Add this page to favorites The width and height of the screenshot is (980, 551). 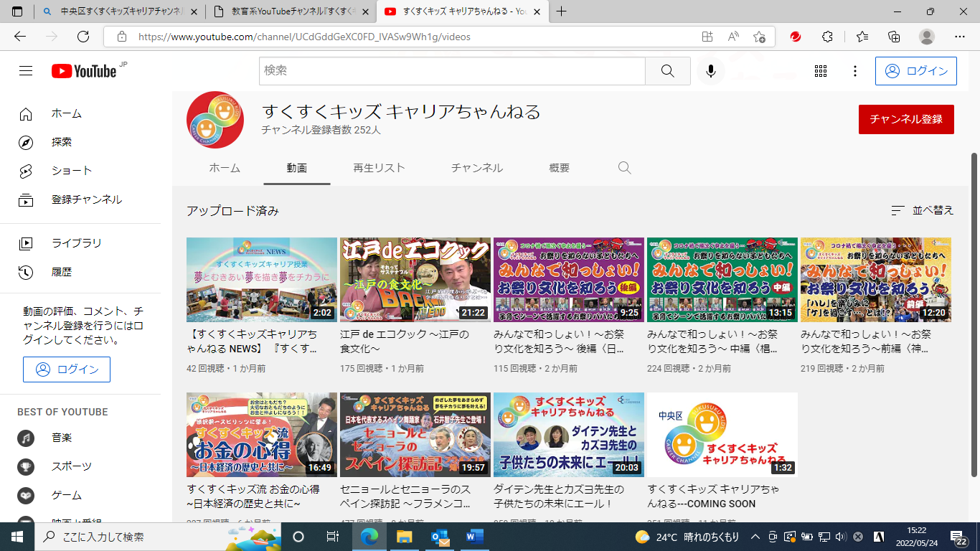760,37
